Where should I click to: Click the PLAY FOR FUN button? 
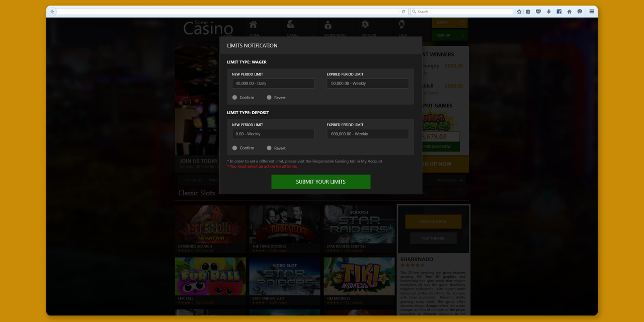point(433,238)
